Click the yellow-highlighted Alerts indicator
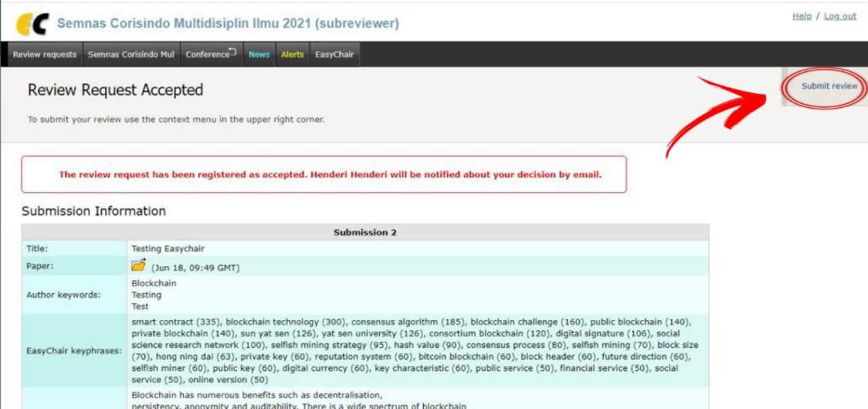The height and width of the screenshot is (409, 868). [x=292, y=54]
